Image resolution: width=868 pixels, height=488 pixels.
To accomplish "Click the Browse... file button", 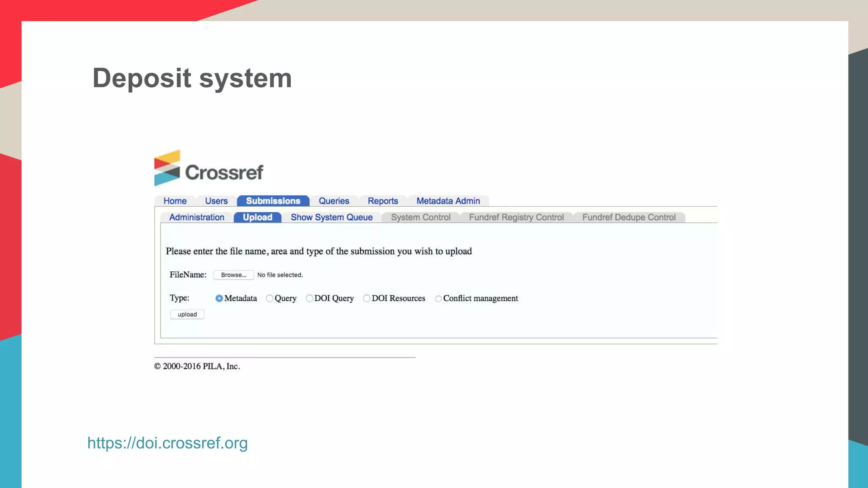I will (234, 275).
